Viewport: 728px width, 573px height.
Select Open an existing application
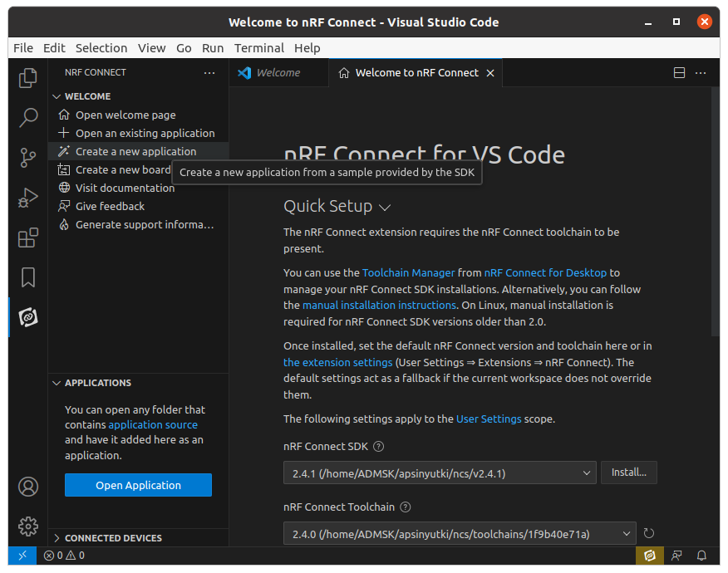click(x=138, y=133)
